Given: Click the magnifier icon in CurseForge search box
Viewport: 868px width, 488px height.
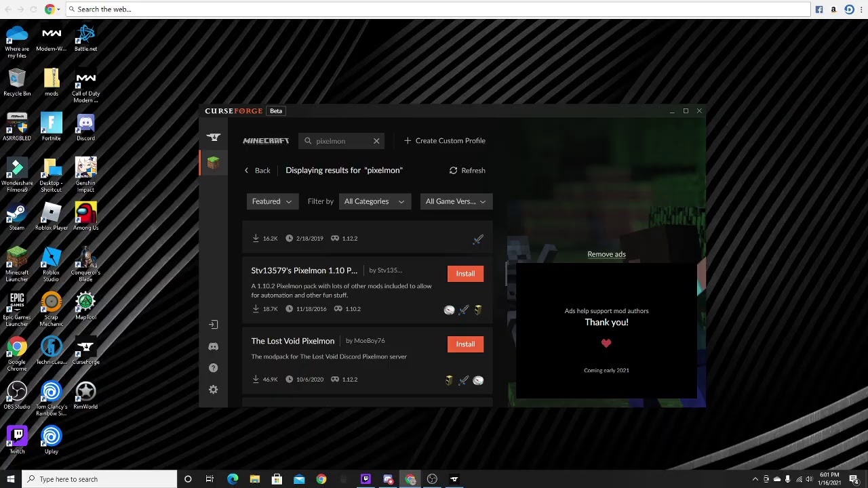Looking at the screenshot, I should coord(308,141).
